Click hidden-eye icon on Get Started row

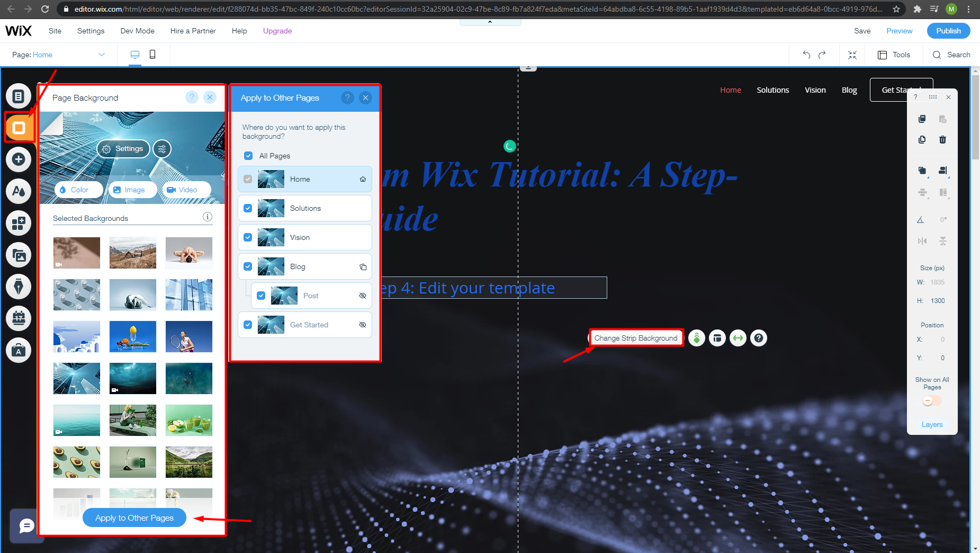point(363,325)
